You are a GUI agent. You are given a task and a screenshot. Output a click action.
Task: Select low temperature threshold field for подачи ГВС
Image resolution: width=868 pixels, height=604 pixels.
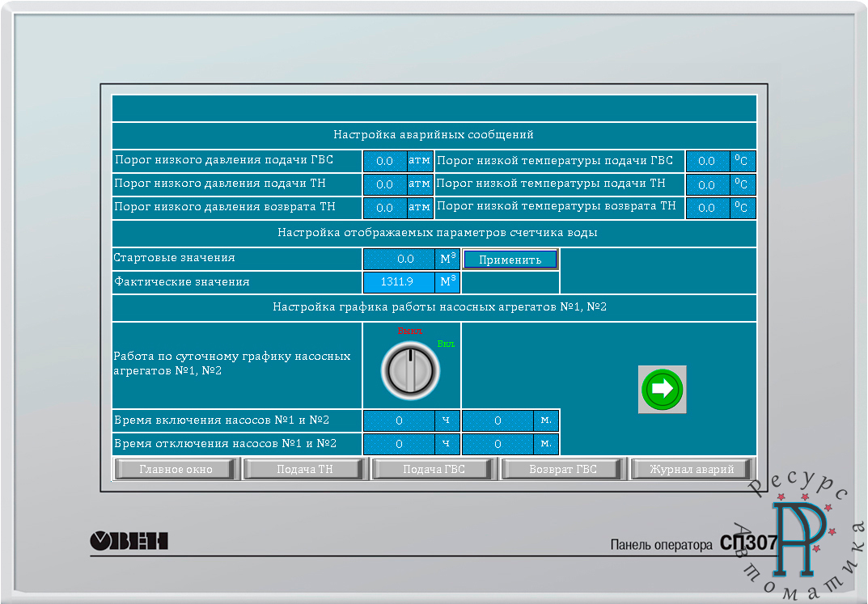click(707, 161)
